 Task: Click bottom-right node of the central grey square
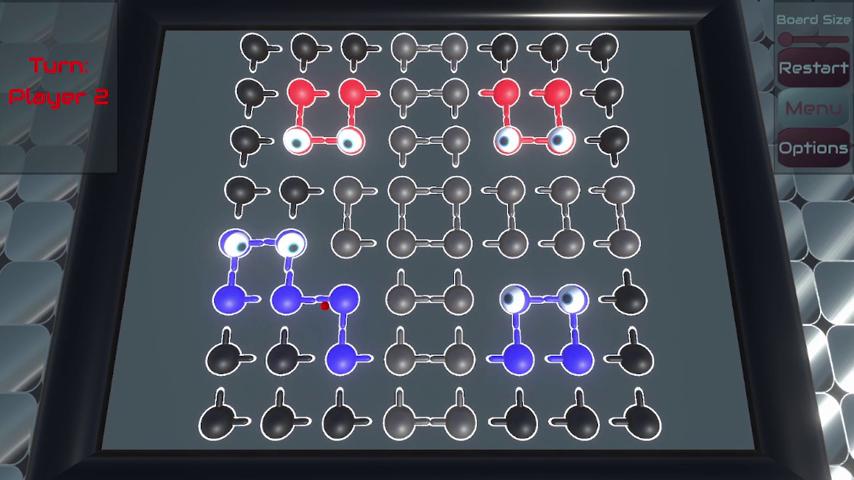457,243
